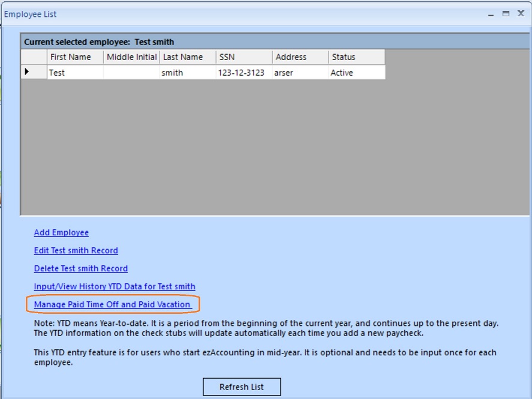Screen dimensions: 532x399
Task: Sort by the First Name column header
Action: [x=75, y=57]
